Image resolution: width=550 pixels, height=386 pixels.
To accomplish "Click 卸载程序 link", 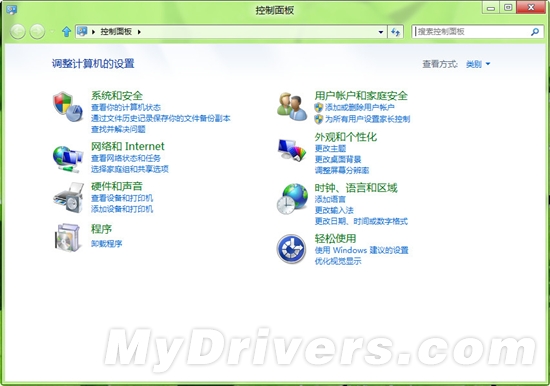I will pyautogui.click(x=107, y=244).
